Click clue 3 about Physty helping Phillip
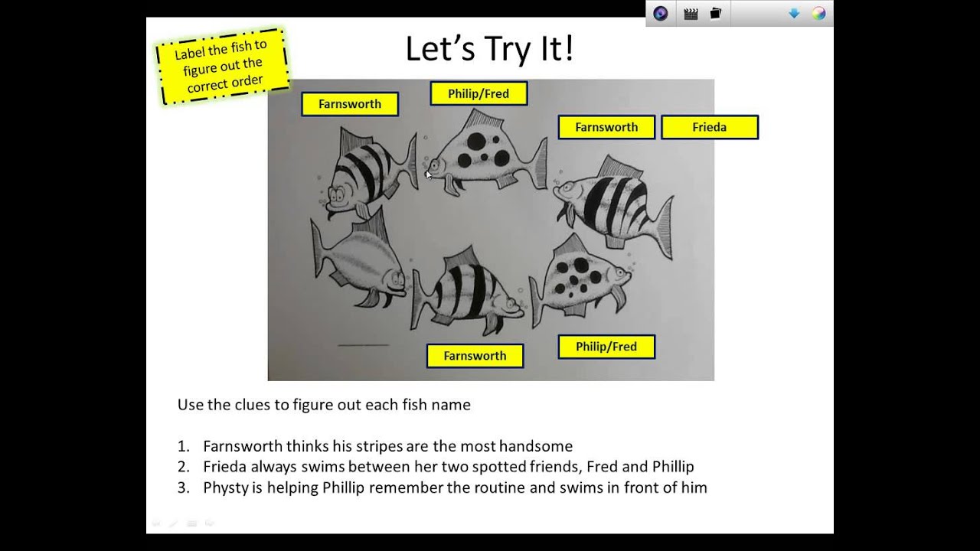980x551 pixels. [x=455, y=487]
